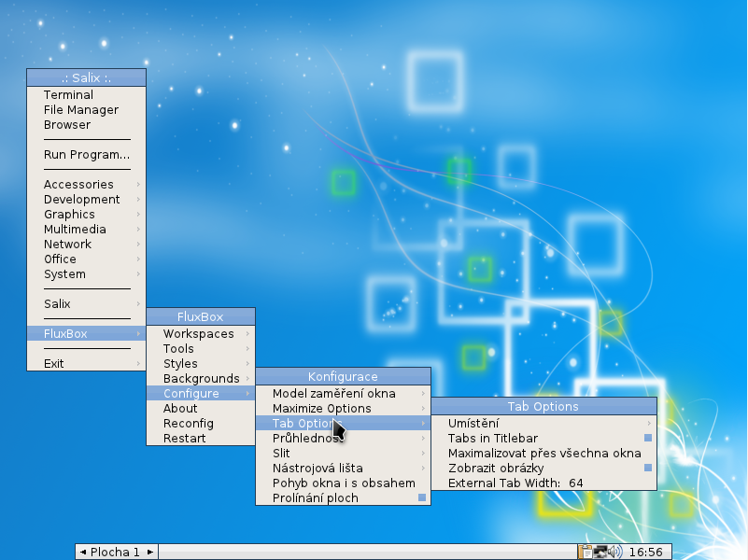This screenshot has width=748, height=560.
Task: Open Maximize Options submenu
Action: pyautogui.click(x=343, y=409)
